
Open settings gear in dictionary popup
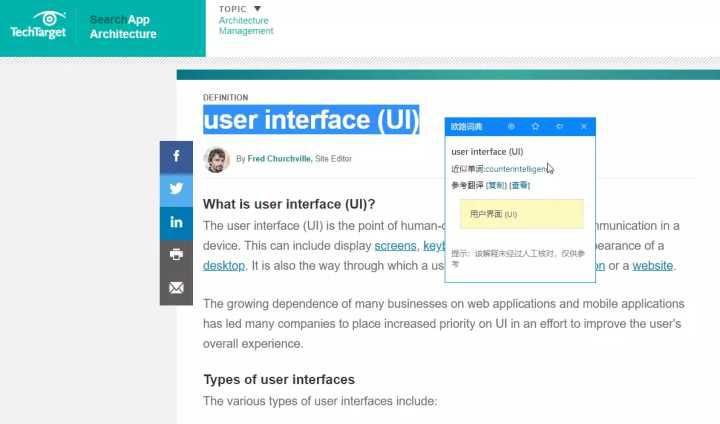pos(511,127)
